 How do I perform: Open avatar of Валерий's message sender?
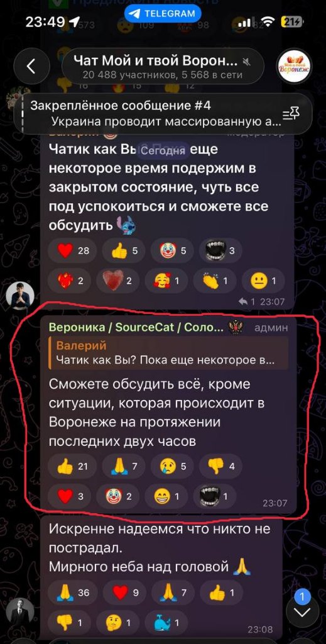click(x=20, y=296)
